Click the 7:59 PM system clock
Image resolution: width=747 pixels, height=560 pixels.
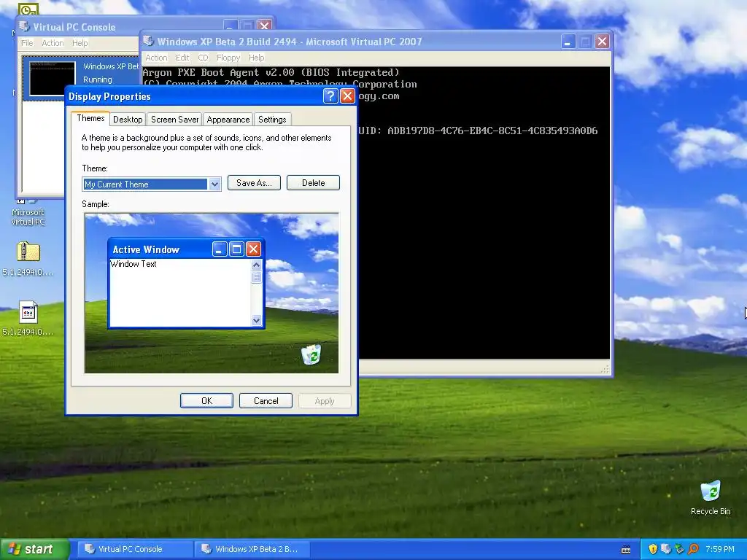pyautogui.click(x=720, y=549)
